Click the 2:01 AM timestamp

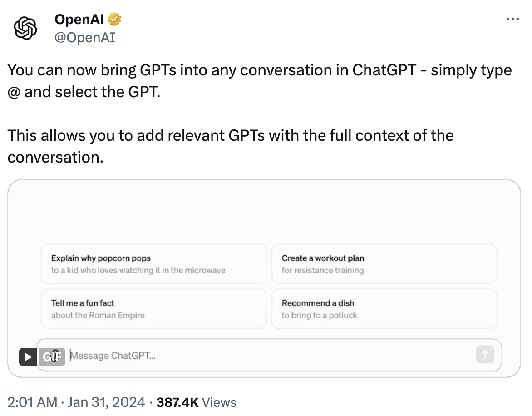click(32, 402)
